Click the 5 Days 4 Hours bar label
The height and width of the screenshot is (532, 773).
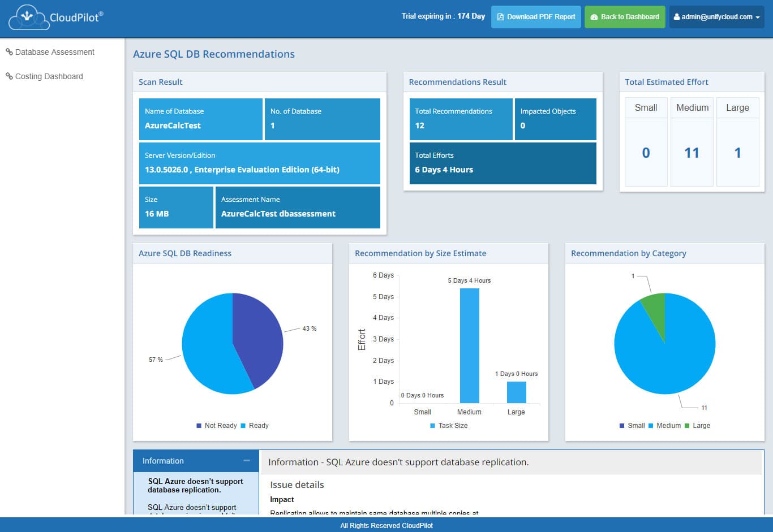(x=469, y=280)
